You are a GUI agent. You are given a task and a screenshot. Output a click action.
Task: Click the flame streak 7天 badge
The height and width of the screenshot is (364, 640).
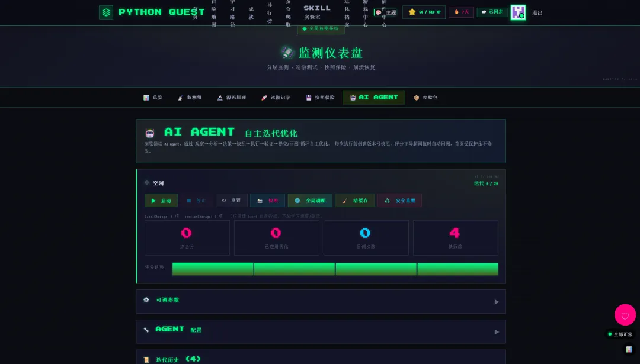pos(461,12)
